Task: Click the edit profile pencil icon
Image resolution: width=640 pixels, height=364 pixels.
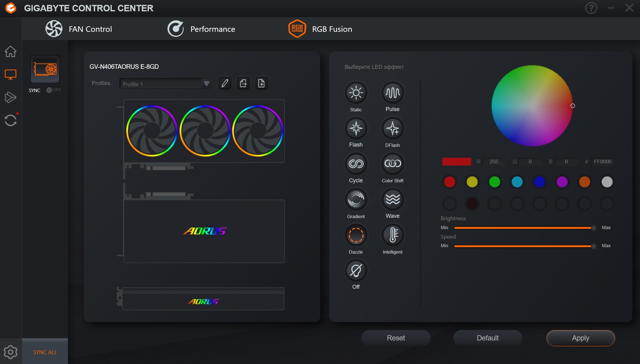Action: 225,83
